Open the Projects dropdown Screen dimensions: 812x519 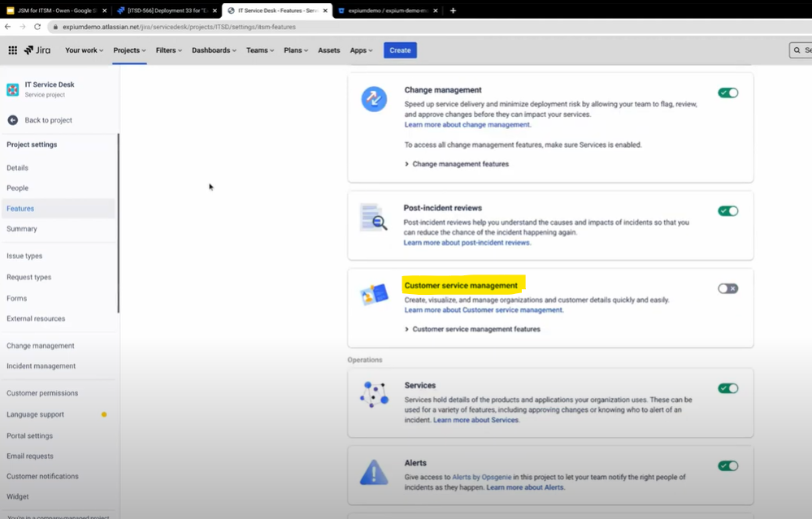pos(129,50)
